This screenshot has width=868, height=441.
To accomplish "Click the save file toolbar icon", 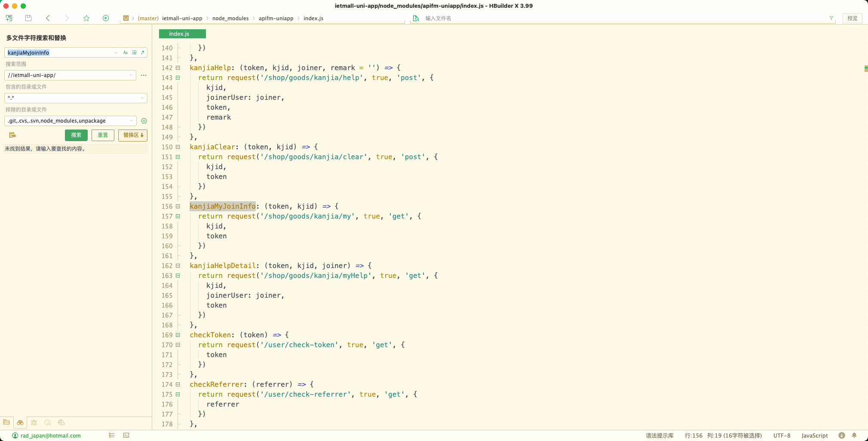I will (x=28, y=18).
